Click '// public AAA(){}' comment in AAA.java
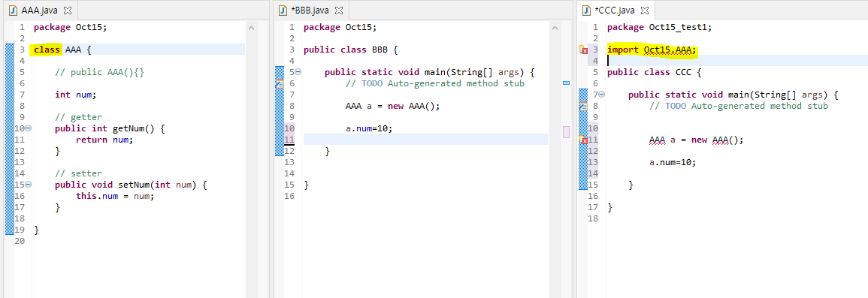 [x=100, y=72]
